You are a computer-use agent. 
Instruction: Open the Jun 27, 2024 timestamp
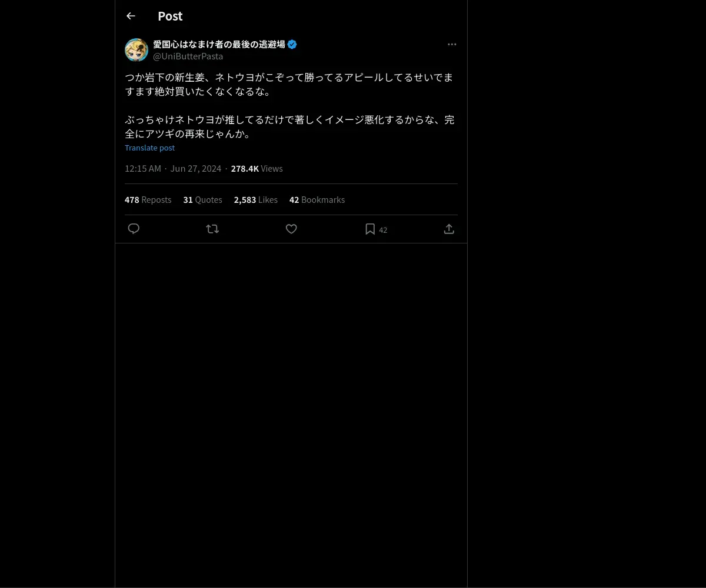pos(196,168)
